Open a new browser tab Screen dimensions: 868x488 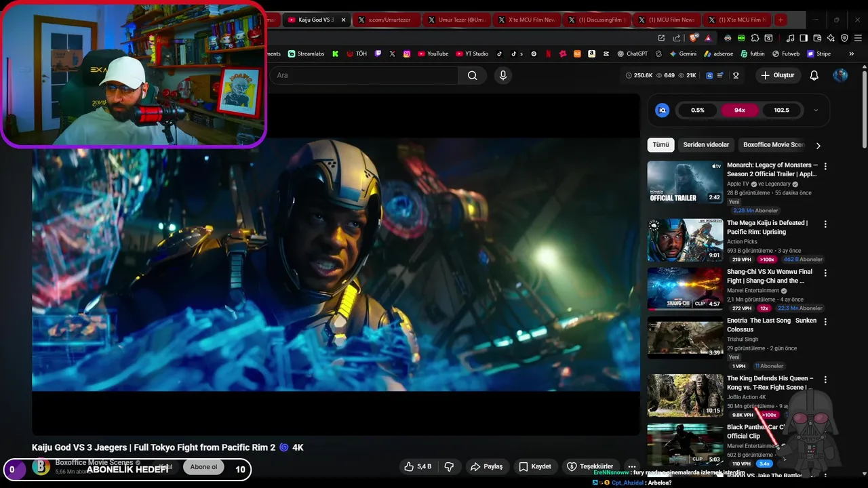click(x=781, y=20)
